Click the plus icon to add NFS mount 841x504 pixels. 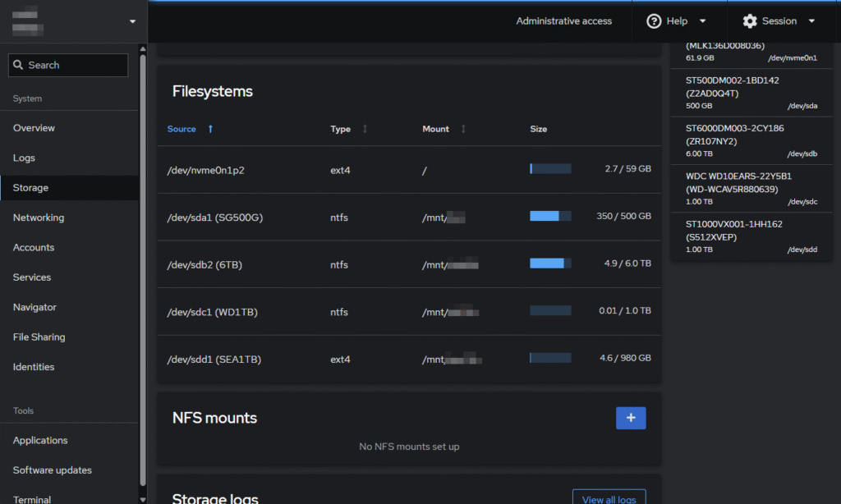[x=631, y=418]
